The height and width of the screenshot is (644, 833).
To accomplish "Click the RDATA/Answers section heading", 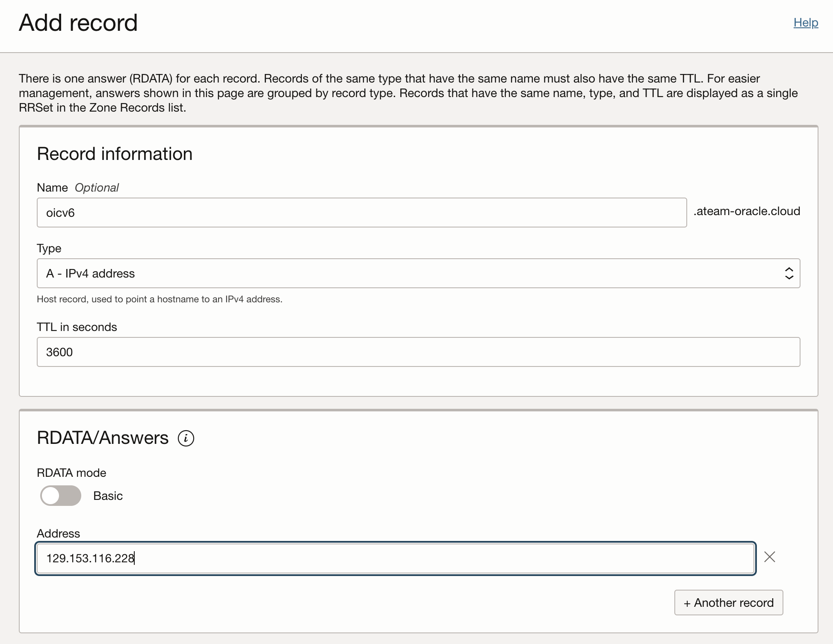I will pyautogui.click(x=103, y=438).
